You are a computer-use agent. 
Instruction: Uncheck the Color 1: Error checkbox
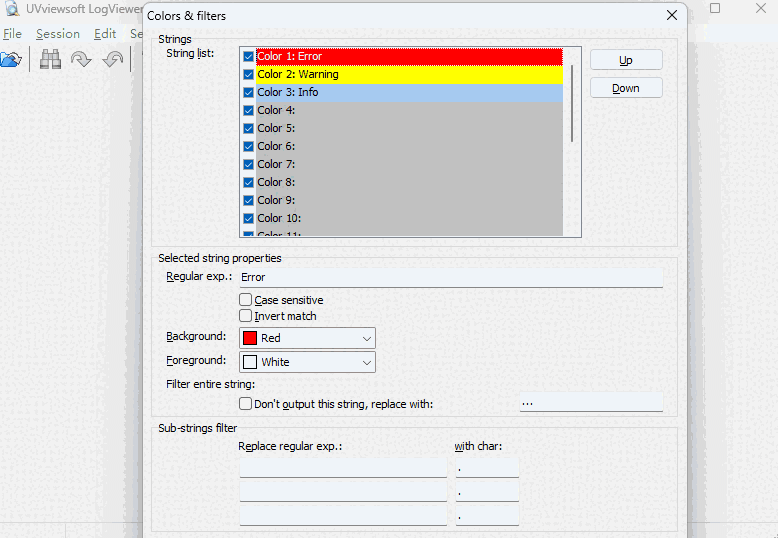click(x=249, y=57)
